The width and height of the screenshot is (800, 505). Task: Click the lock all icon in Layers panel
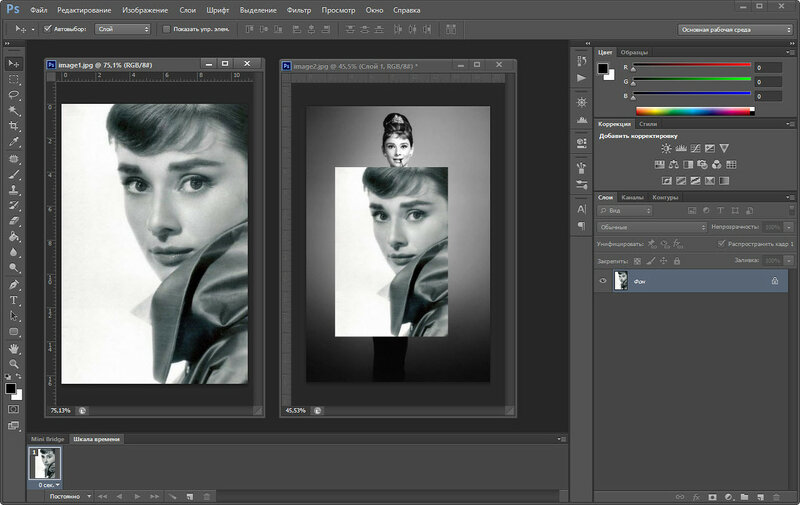tap(677, 261)
